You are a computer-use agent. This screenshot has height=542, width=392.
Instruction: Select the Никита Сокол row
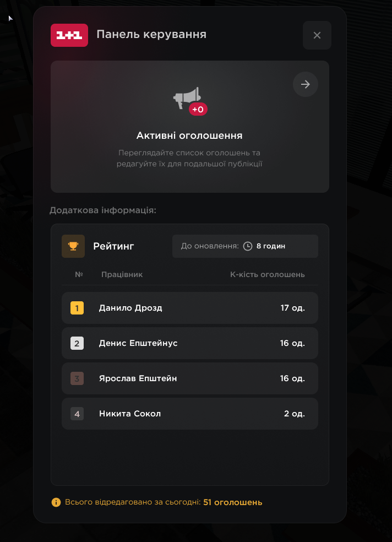[x=190, y=414]
